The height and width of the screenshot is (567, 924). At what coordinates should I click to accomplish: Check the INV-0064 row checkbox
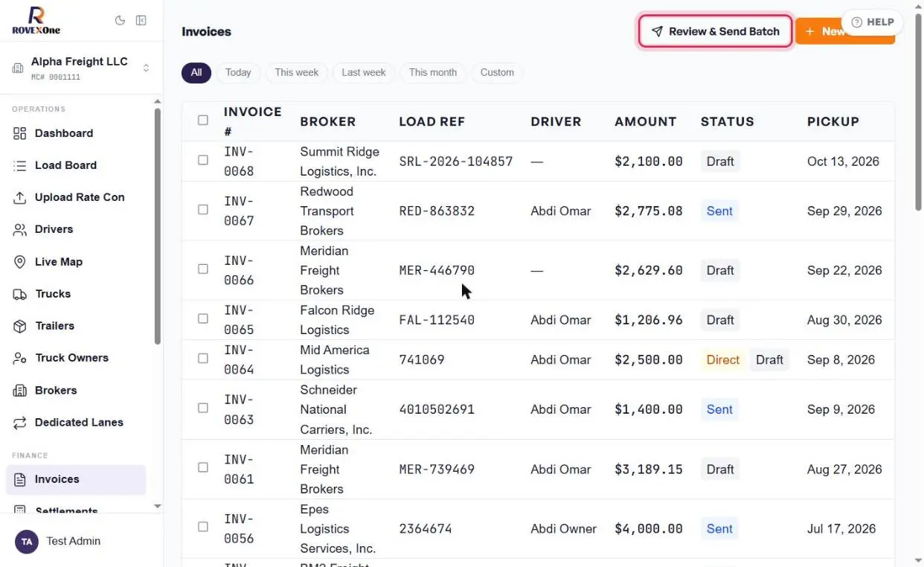203,359
